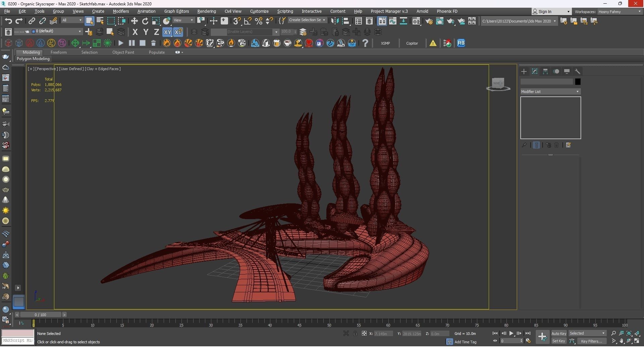Open the Curve Editor icon
The image size is (644, 349).
point(393,21)
